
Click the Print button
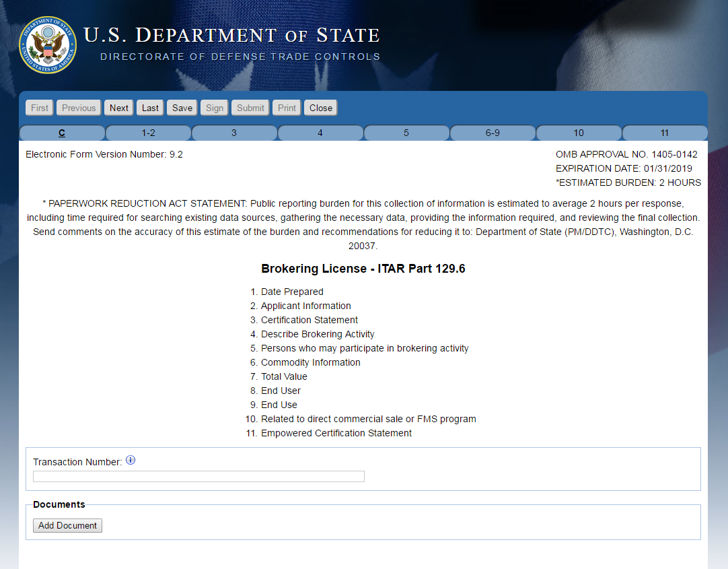click(287, 108)
